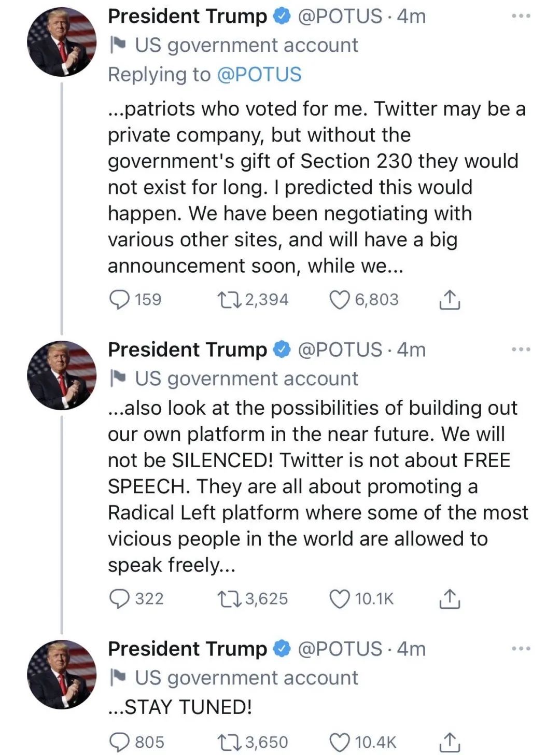
Task: Open more options on first tweet
Action: coord(521,16)
